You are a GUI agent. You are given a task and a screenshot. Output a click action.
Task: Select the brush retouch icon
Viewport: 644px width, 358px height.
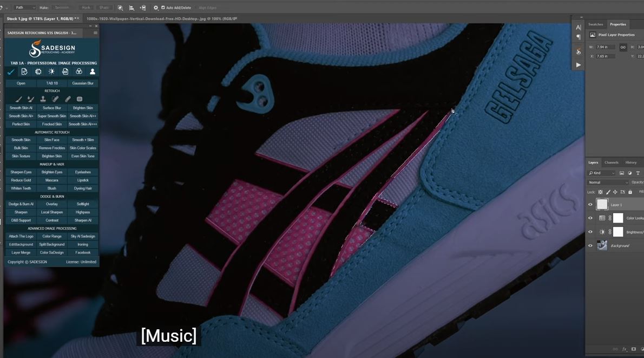tap(18, 99)
